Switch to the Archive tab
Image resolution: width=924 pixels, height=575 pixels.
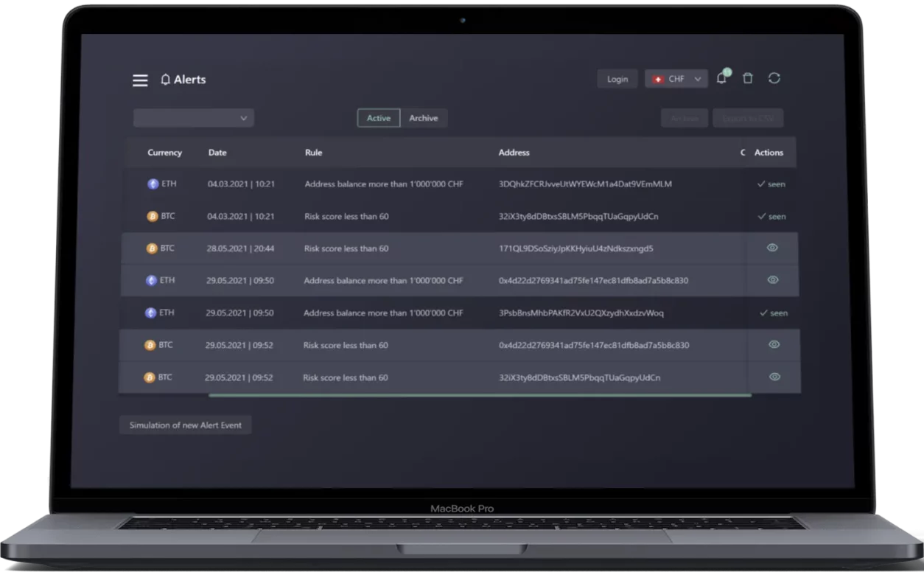[424, 118]
